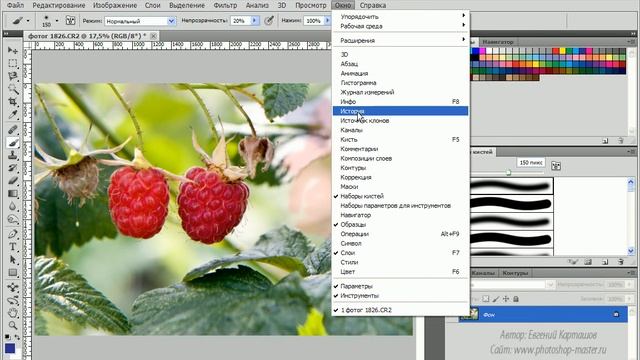
Task: Open the brush presets panel menu
Action: (x=631, y=151)
